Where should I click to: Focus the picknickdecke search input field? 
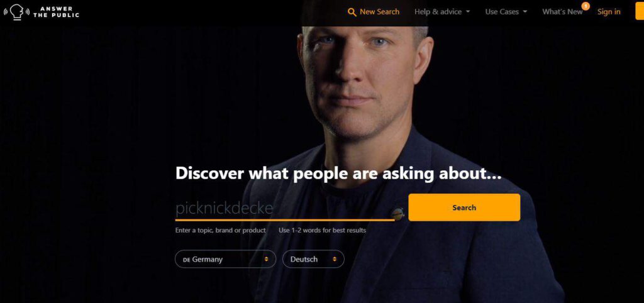[285, 209]
